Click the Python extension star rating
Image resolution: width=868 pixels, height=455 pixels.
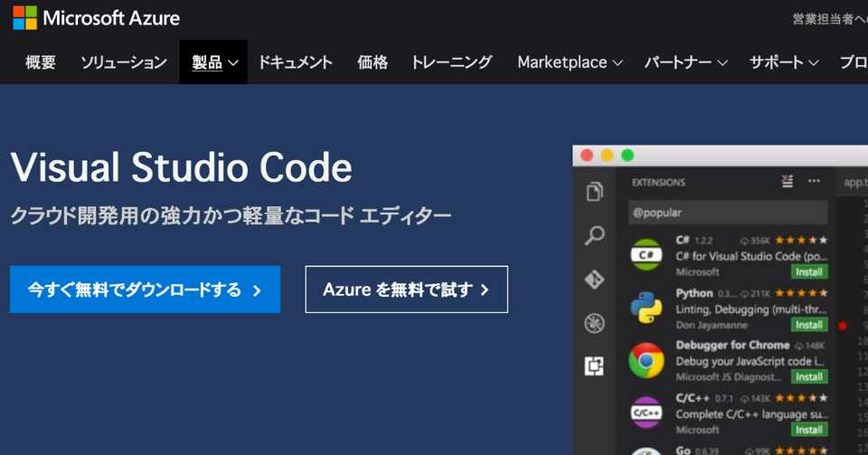801,293
